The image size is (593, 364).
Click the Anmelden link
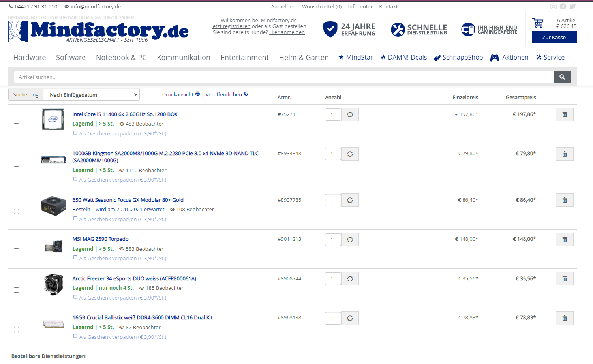coord(283,6)
